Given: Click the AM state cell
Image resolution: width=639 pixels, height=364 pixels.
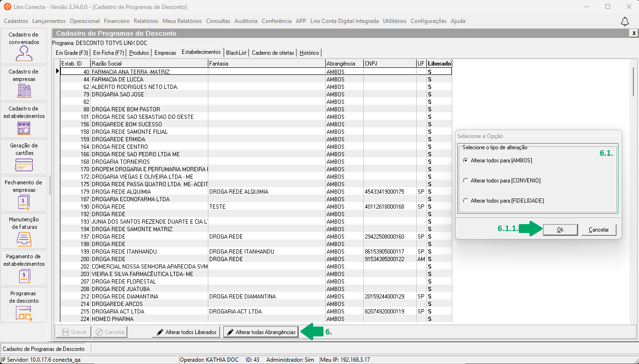Looking at the screenshot, I should pos(421,259).
